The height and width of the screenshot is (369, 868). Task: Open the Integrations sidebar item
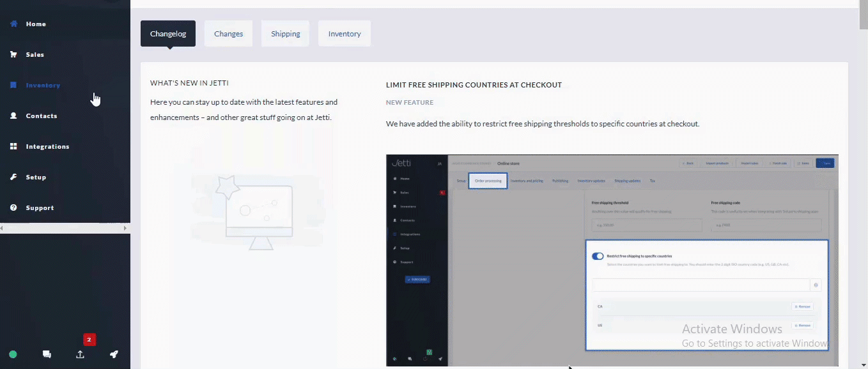[x=40, y=146]
